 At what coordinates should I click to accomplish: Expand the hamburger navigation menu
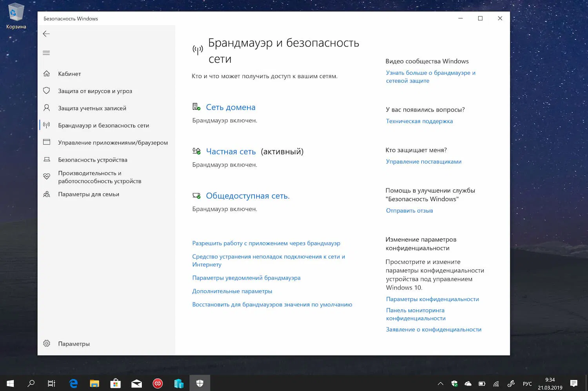tap(46, 52)
